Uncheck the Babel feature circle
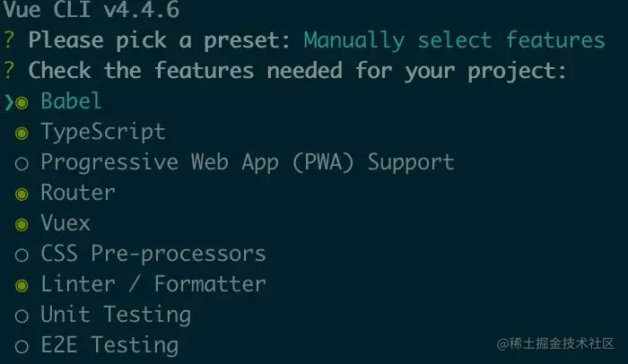The width and height of the screenshot is (628, 364). click(x=22, y=103)
